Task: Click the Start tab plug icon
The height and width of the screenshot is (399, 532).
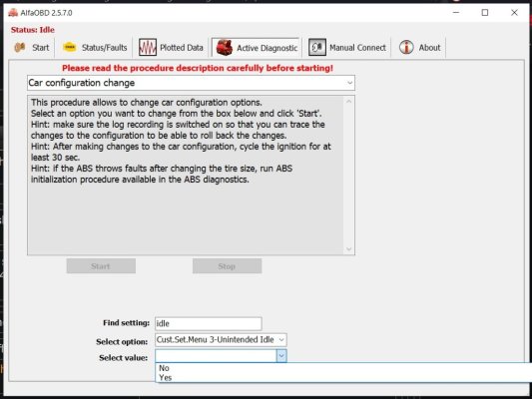Action: 20,47
